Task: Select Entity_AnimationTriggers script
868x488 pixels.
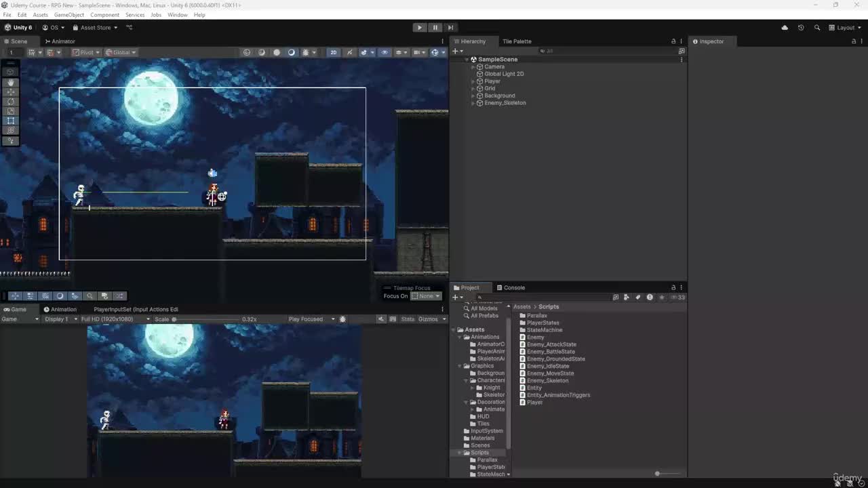Action: tap(558, 395)
